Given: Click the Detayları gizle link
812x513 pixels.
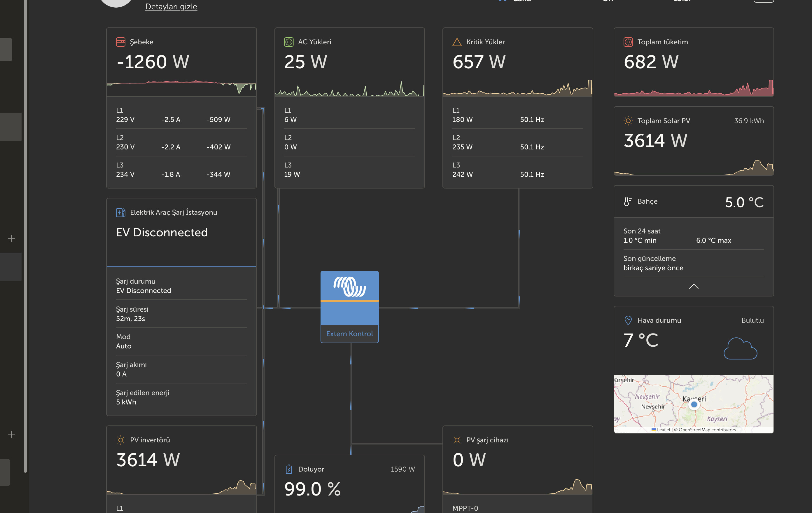Looking at the screenshot, I should (x=171, y=6).
